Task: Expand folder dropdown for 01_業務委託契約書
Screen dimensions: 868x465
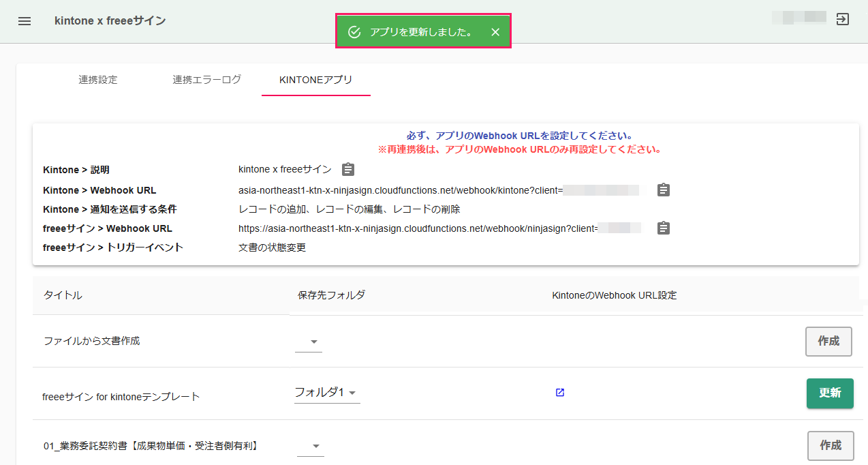Action: [311, 447]
